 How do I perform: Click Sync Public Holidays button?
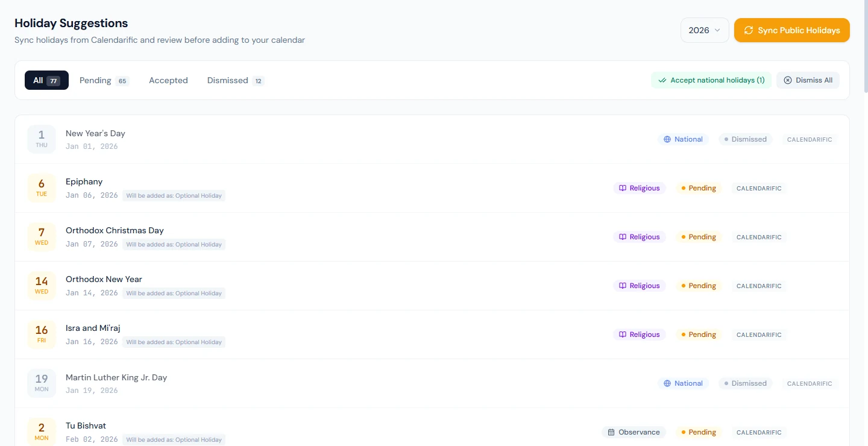click(792, 30)
